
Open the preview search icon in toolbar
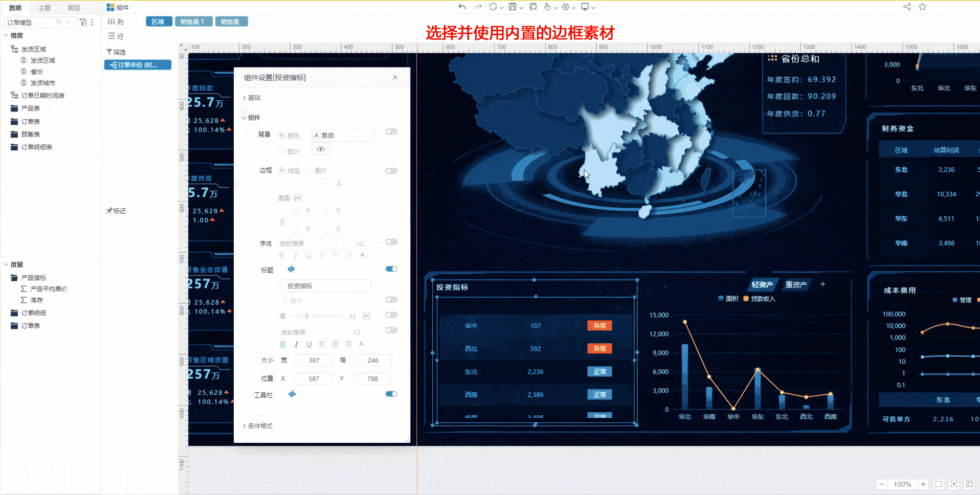coord(533,7)
